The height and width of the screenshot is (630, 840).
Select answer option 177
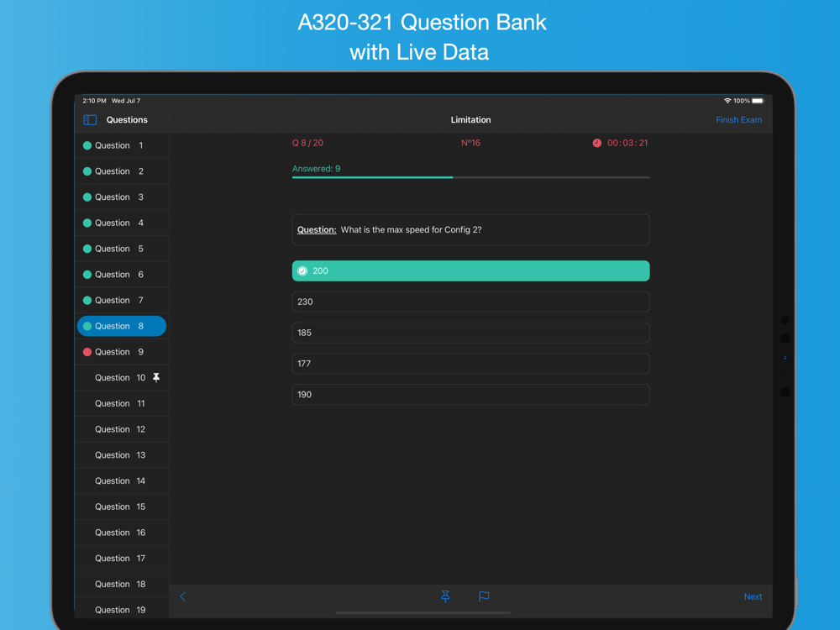click(x=470, y=364)
